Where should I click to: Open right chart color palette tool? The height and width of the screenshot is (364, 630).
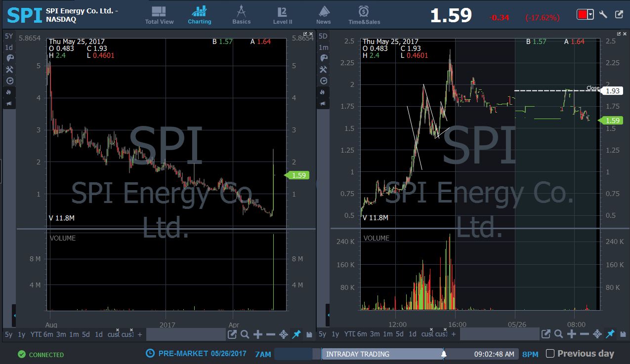(x=324, y=58)
